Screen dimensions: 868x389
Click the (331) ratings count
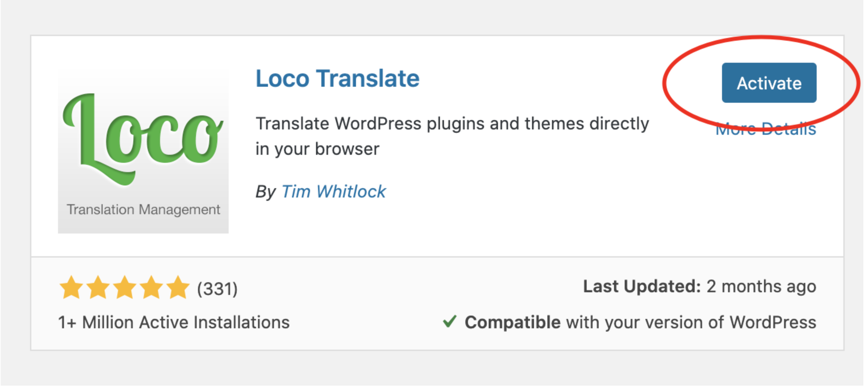point(217,289)
